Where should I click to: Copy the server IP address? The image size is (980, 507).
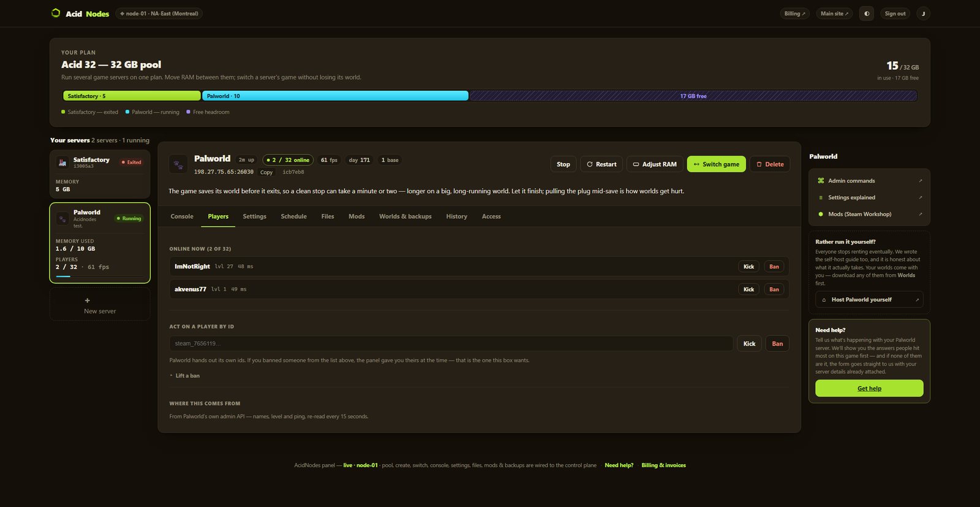pos(266,172)
